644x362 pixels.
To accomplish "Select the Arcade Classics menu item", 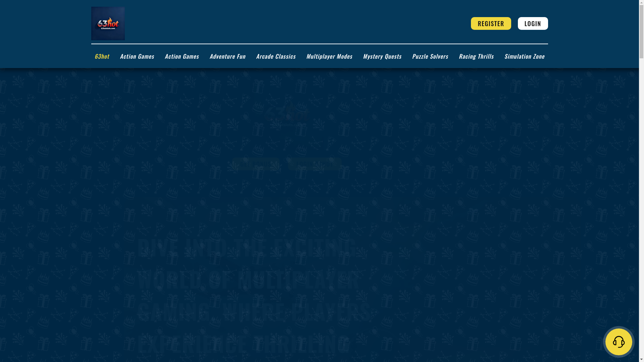I will pyautogui.click(x=275, y=56).
